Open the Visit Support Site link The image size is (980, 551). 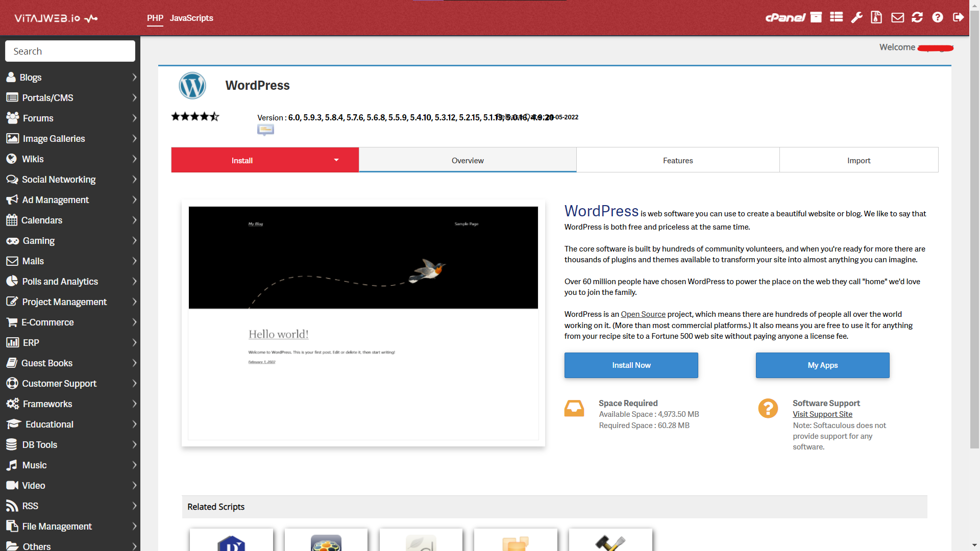822,414
